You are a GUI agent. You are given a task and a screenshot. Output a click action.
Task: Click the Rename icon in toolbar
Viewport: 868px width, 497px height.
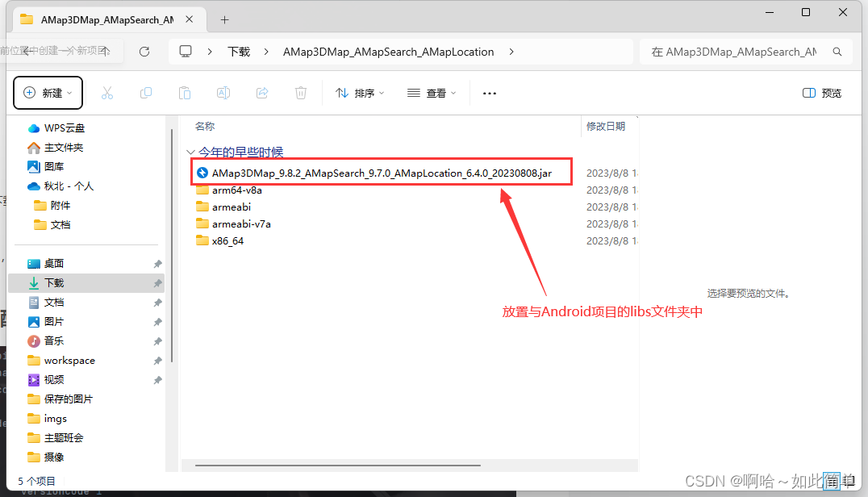223,93
